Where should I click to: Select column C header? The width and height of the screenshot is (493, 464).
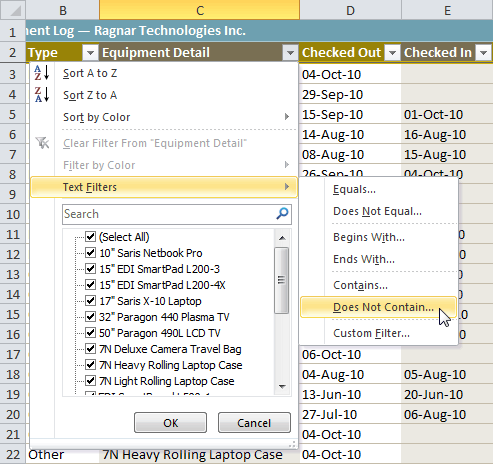pos(199,10)
